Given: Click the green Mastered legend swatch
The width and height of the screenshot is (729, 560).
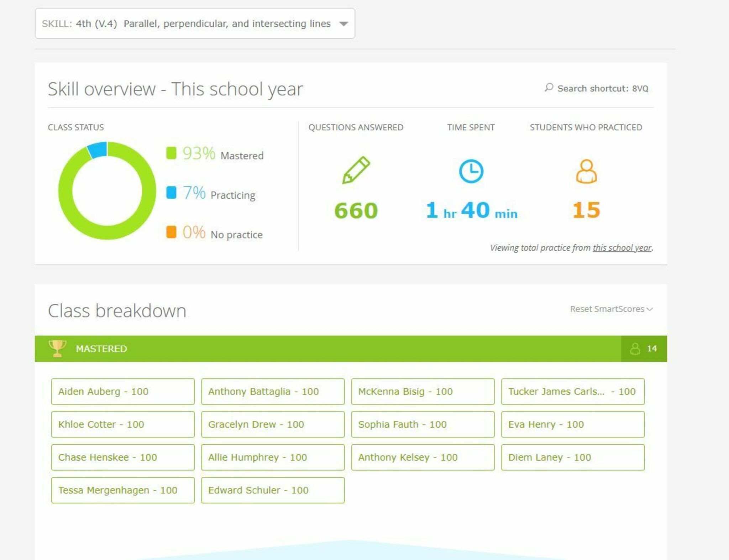Looking at the screenshot, I should pos(171,153).
